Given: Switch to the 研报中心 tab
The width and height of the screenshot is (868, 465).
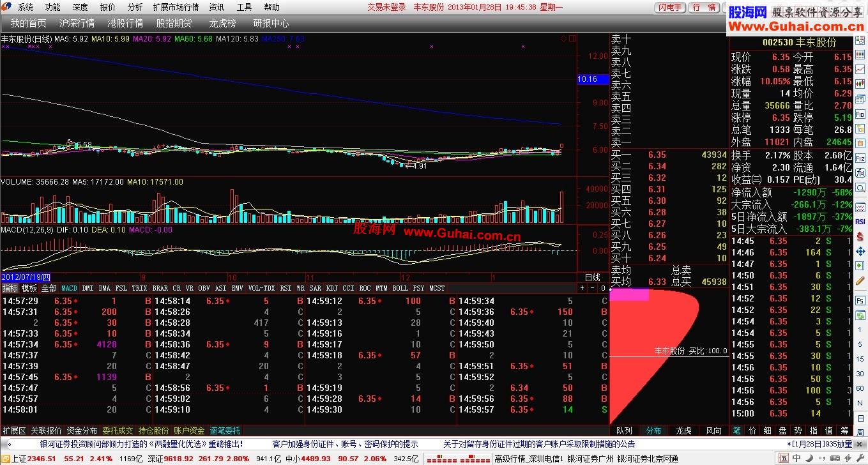Looking at the screenshot, I should [x=271, y=23].
